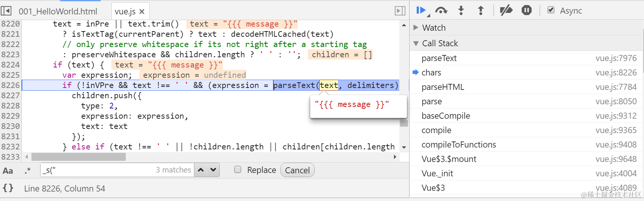Open vue.js:9312 source location
The height and width of the screenshot is (201, 644).
pyautogui.click(x=616, y=116)
